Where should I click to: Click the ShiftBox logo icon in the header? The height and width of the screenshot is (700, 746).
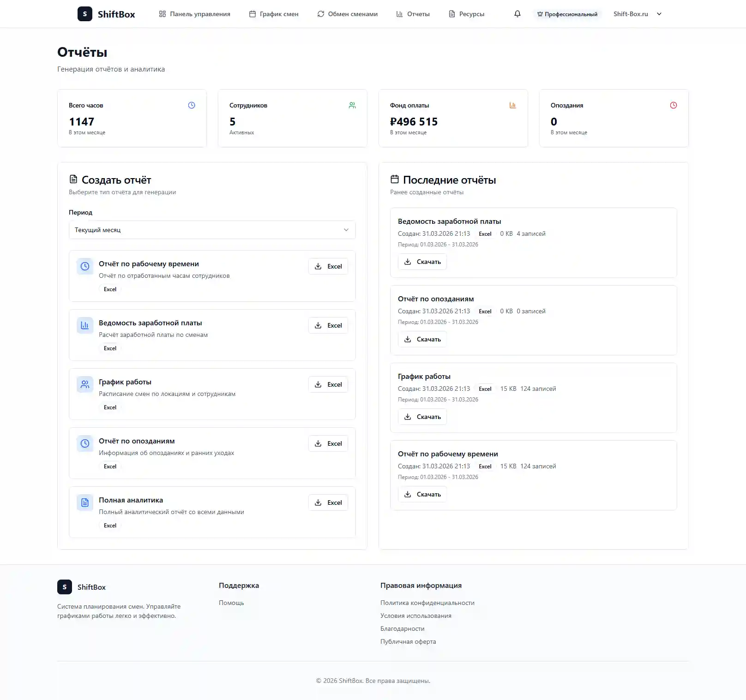coord(84,13)
